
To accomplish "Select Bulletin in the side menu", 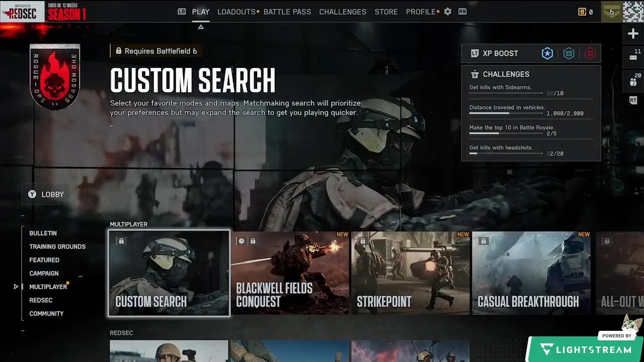I will click(43, 233).
